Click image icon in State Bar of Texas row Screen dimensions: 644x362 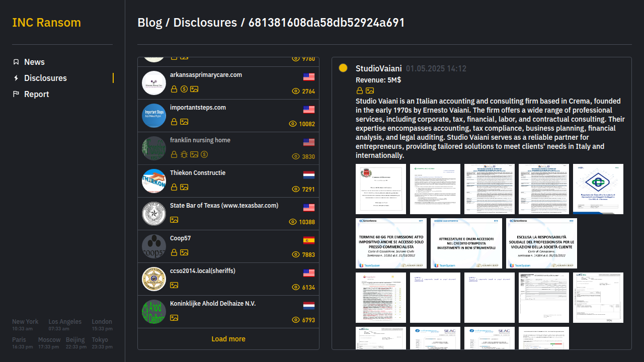pos(174,220)
